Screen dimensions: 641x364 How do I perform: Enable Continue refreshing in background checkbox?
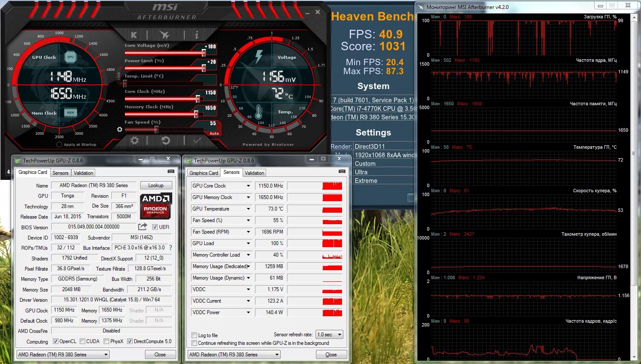click(194, 343)
